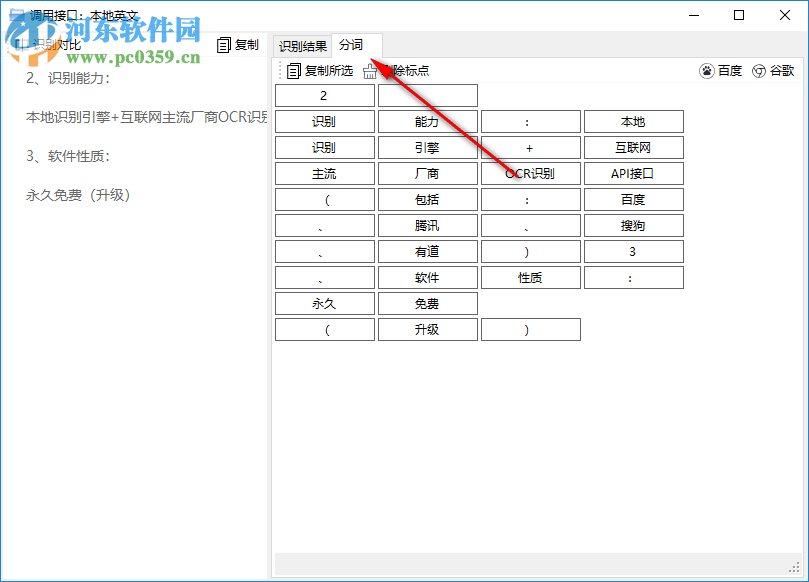This screenshot has width=809, height=582.
Task: Select the 本地 word token
Action: coord(633,121)
